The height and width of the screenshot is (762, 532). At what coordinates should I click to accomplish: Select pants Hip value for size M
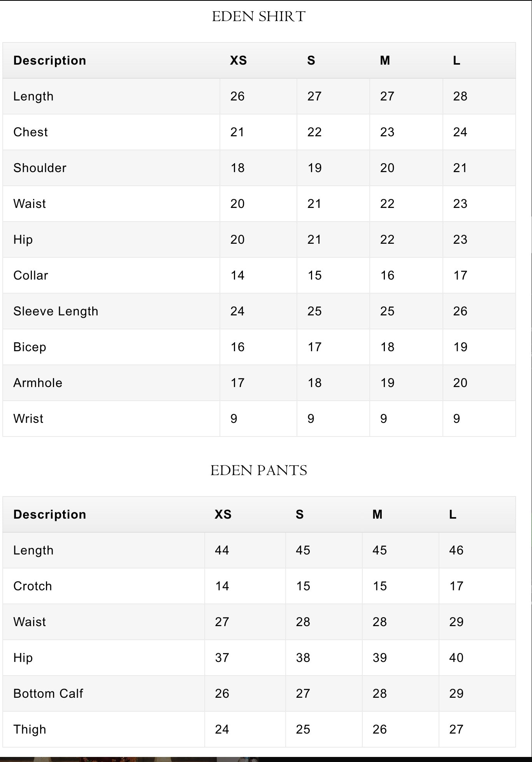click(x=379, y=658)
